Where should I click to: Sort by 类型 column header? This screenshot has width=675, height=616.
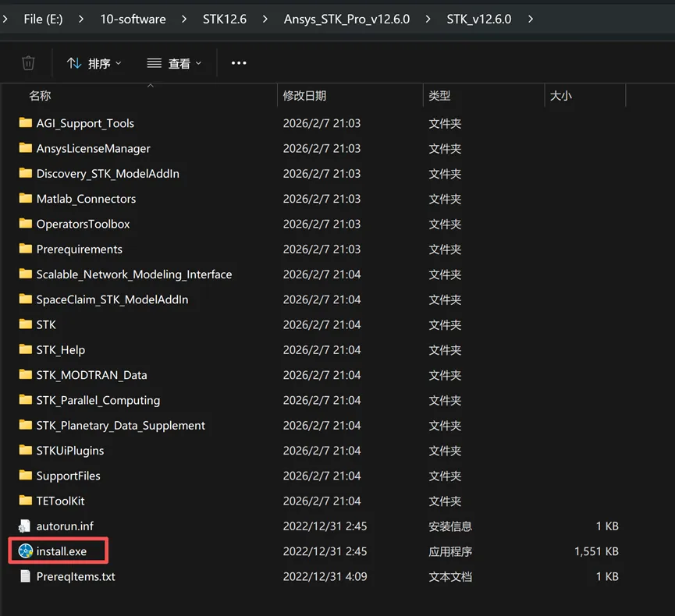tap(439, 95)
